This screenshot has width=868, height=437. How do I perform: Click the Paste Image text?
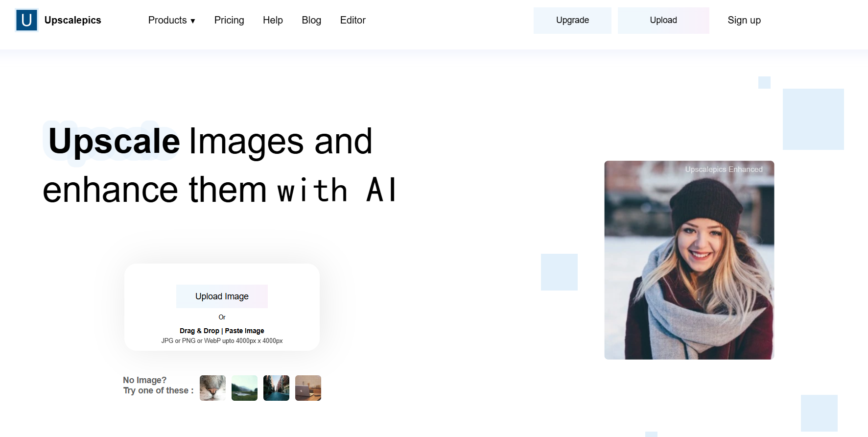[x=244, y=331]
